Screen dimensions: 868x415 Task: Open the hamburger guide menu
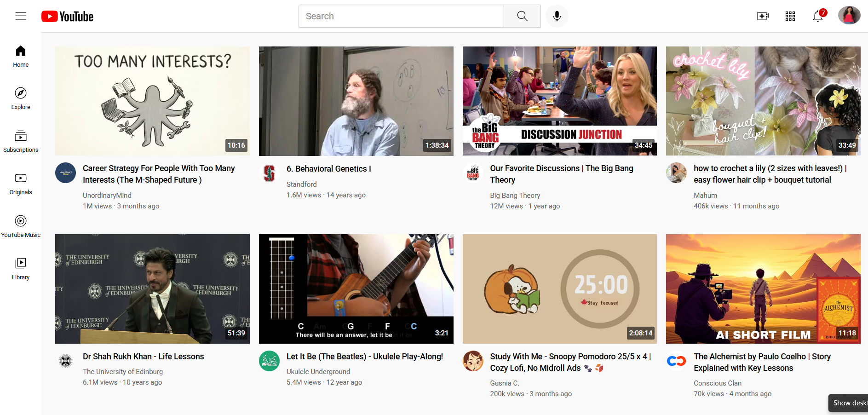(21, 16)
